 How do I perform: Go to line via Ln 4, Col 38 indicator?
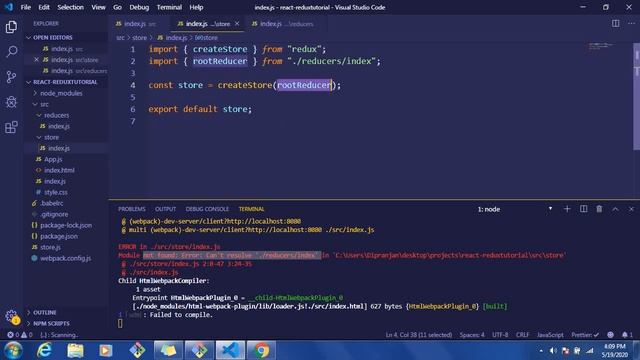click(419, 335)
